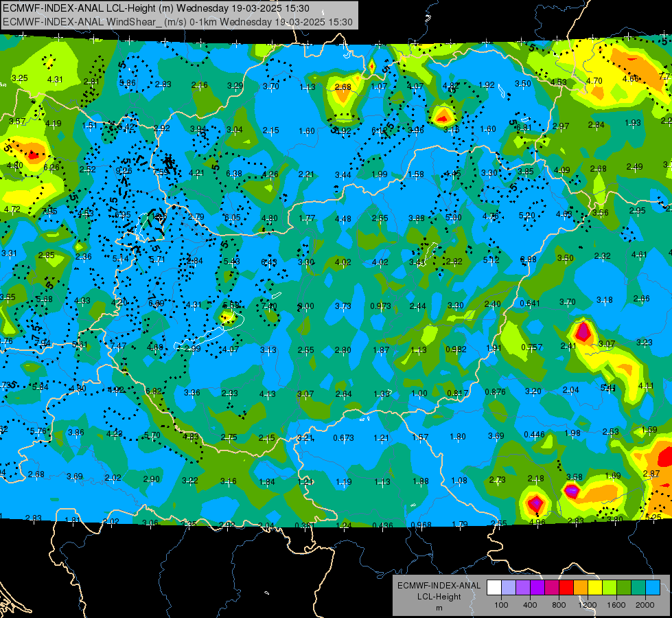
Task: Click the red swatch in the legend
Action: pyautogui.click(x=566, y=587)
